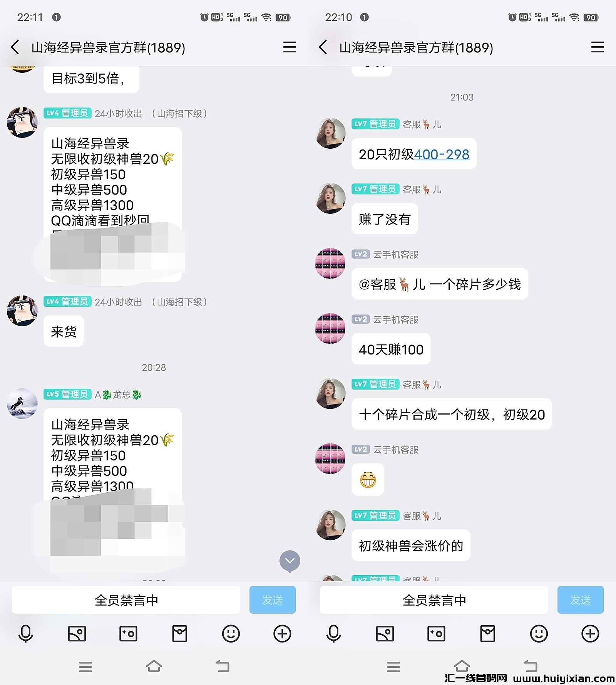Tap the 发送 button in left chat
The height and width of the screenshot is (685, 616).
click(x=273, y=600)
